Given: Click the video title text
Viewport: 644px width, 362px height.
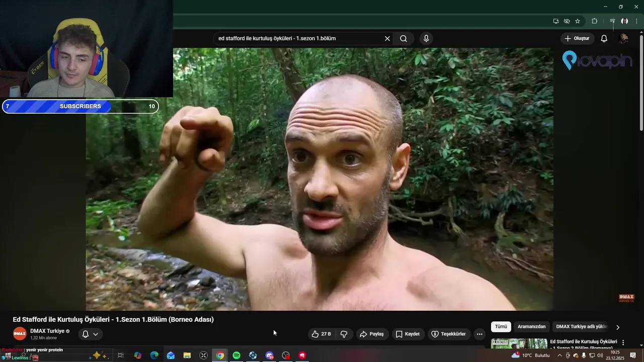Looking at the screenshot, I should click(113, 320).
